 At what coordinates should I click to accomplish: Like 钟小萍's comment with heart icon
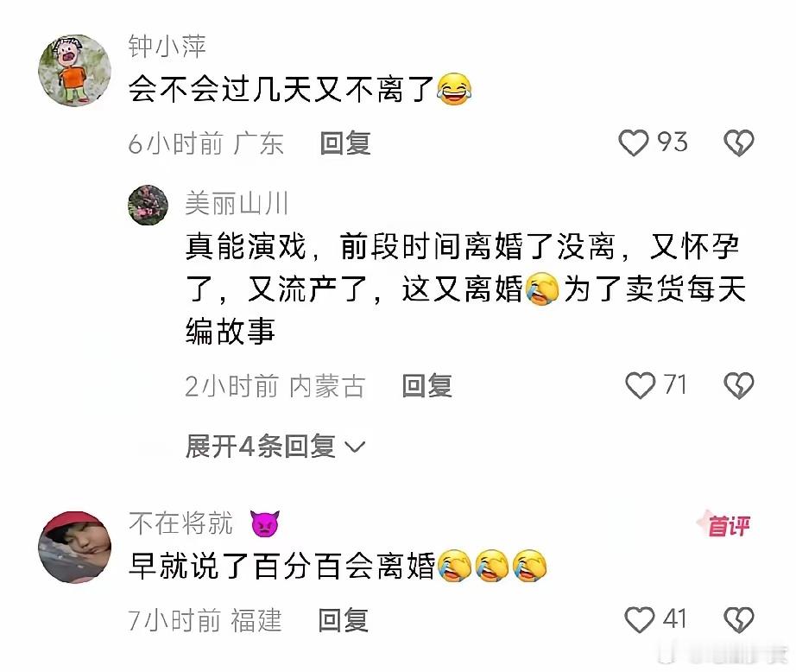[x=633, y=143]
